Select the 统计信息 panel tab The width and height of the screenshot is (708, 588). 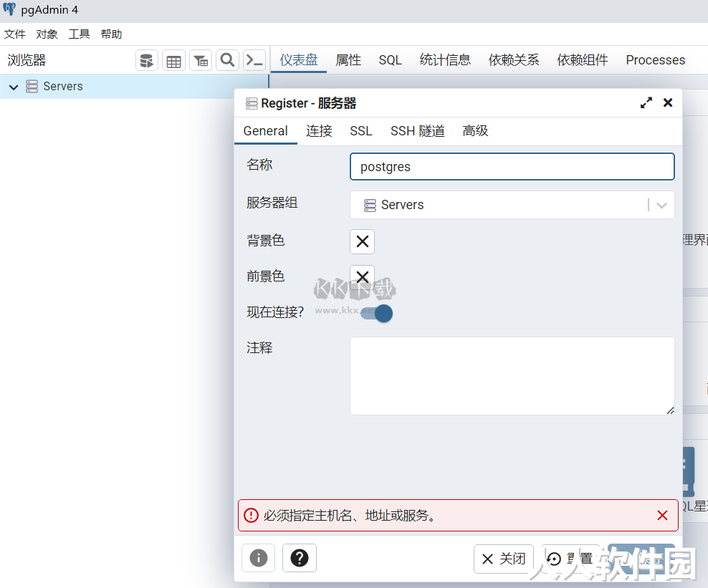point(445,60)
